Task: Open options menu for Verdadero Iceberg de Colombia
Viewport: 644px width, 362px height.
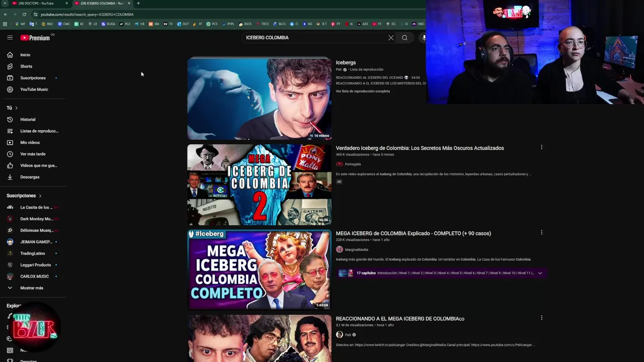Action: [541, 147]
